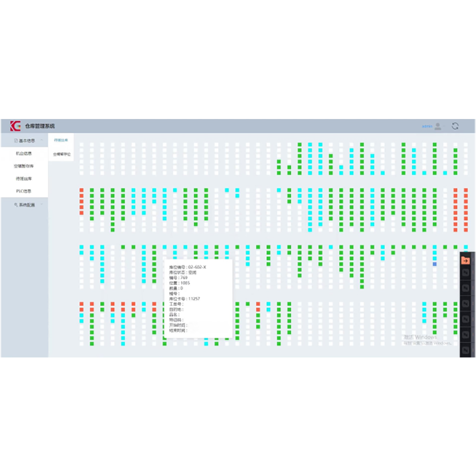Click the bottom dark icon in right panel
Image resolution: width=476 pixels, height=476 pixels.
click(466, 351)
